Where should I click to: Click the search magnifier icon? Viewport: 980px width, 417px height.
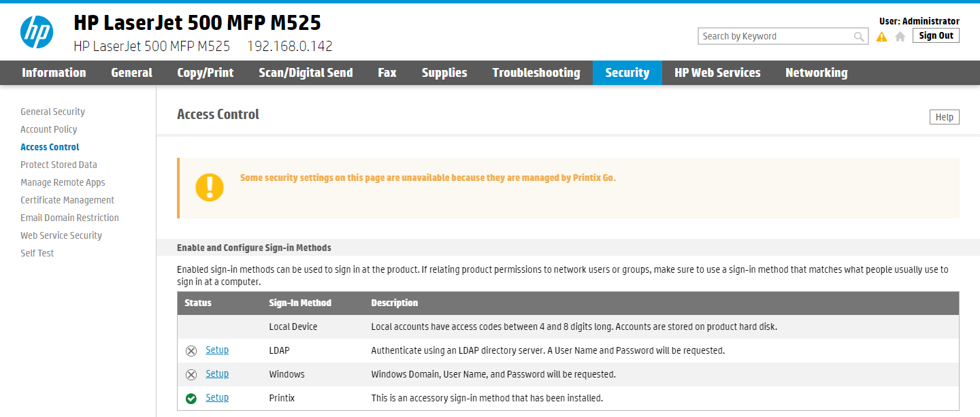tap(859, 37)
